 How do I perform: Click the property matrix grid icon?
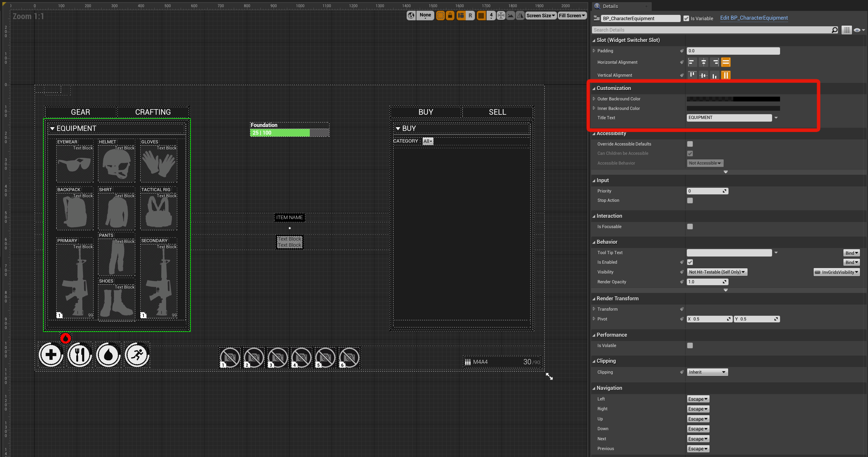(846, 30)
